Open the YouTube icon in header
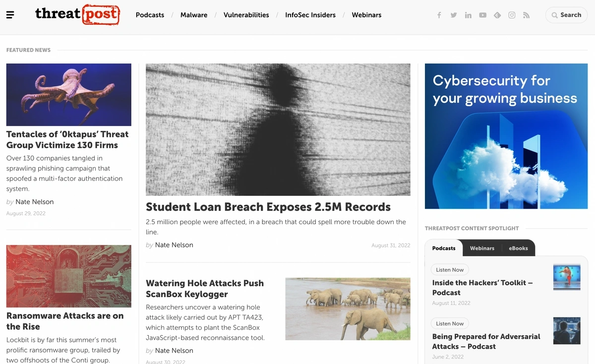 coord(482,15)
